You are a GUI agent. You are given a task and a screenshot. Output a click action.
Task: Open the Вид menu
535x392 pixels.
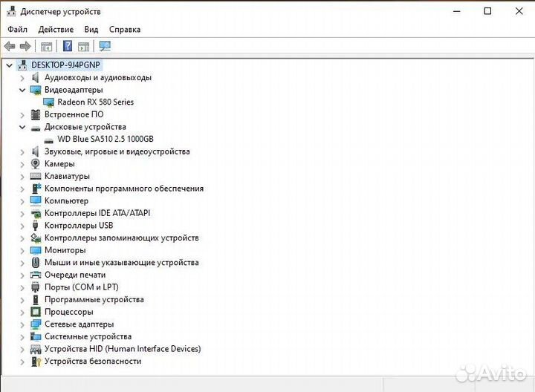point(91,29)
